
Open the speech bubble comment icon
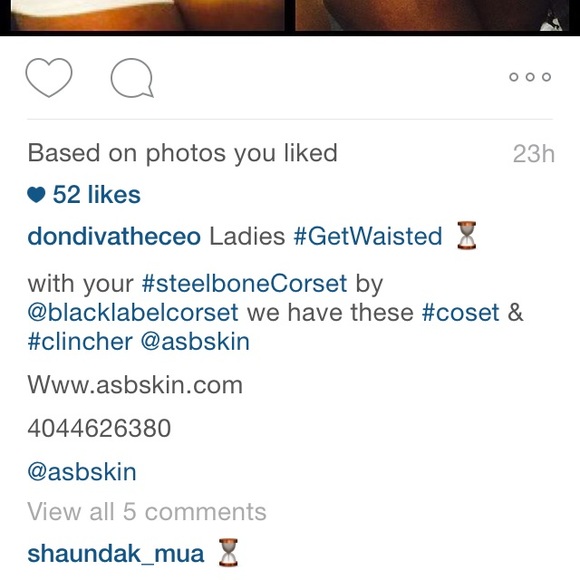[x=132, y=78]
